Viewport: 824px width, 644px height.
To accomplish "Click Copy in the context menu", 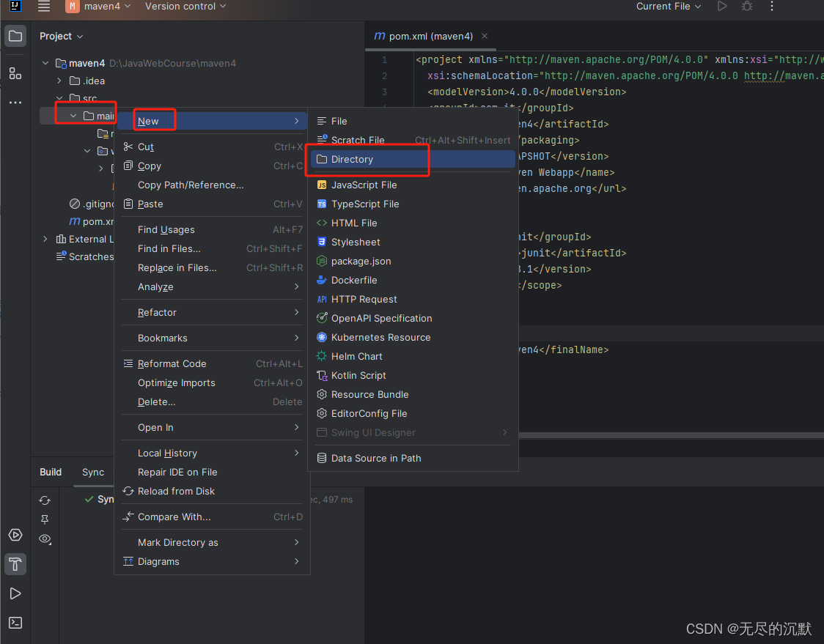I will pyautogui.click(x=213, y=166).
